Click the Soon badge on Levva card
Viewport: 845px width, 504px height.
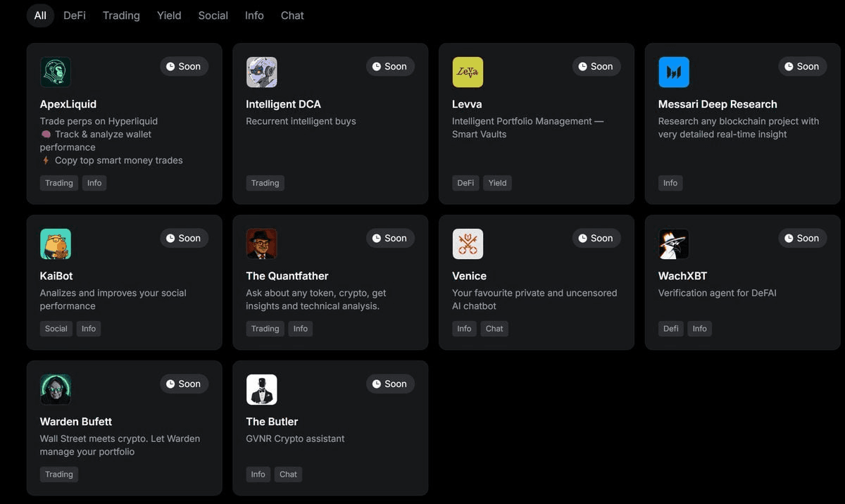click(x=596, y=66)
